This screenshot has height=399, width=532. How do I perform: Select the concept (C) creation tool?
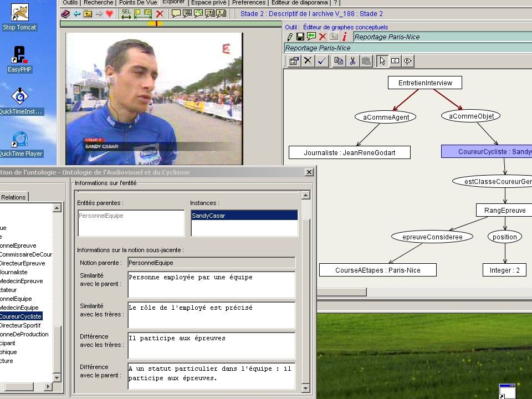[395, 61]
